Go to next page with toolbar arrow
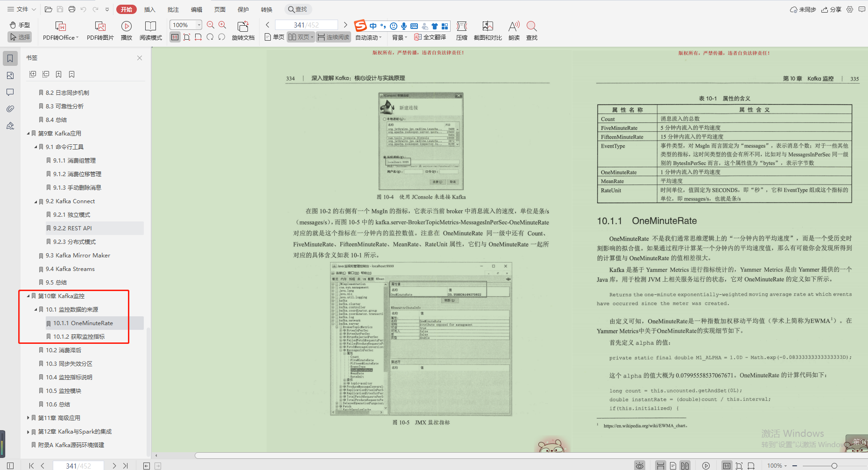The height and width of the screenshot is (470, 868). point(345,25)
